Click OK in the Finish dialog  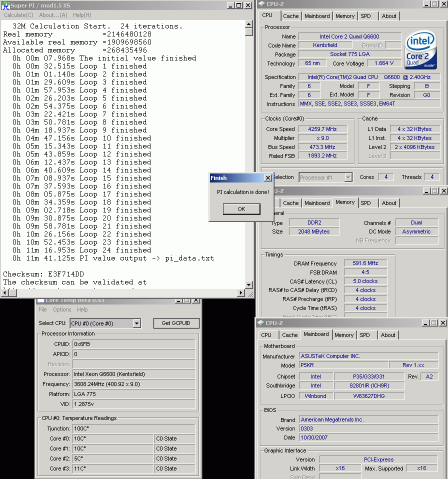pyautogui.click(x=241, y=209)
